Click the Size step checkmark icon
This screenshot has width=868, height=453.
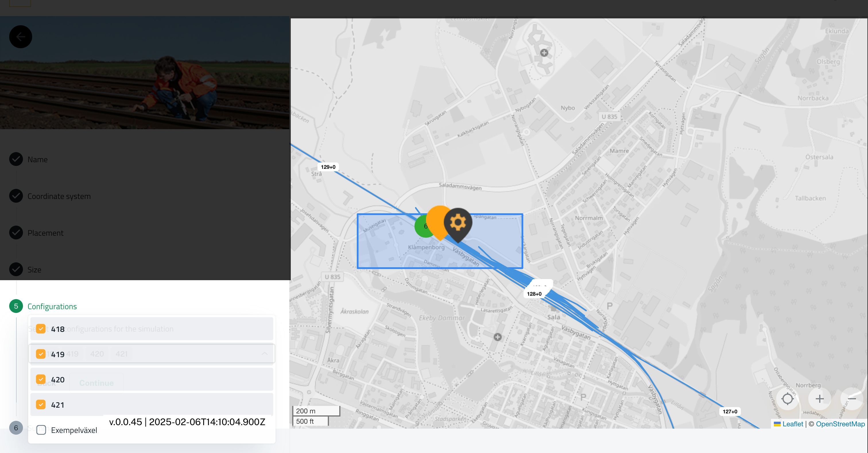pos(16,269)
